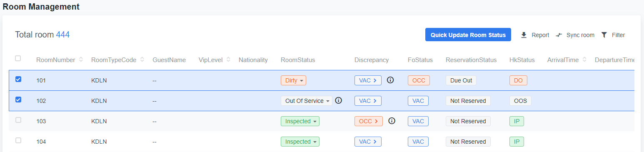Image resolution: width=644 pixels, height=152 pixels.
Task: Uncheck the room 102 checkbox
Action: point(18,100)
